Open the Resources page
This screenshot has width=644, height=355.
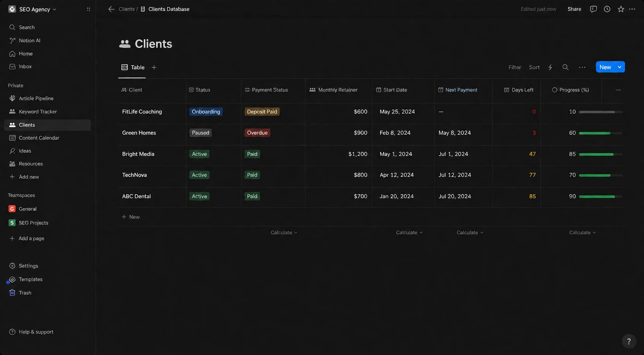pos(47,164)
